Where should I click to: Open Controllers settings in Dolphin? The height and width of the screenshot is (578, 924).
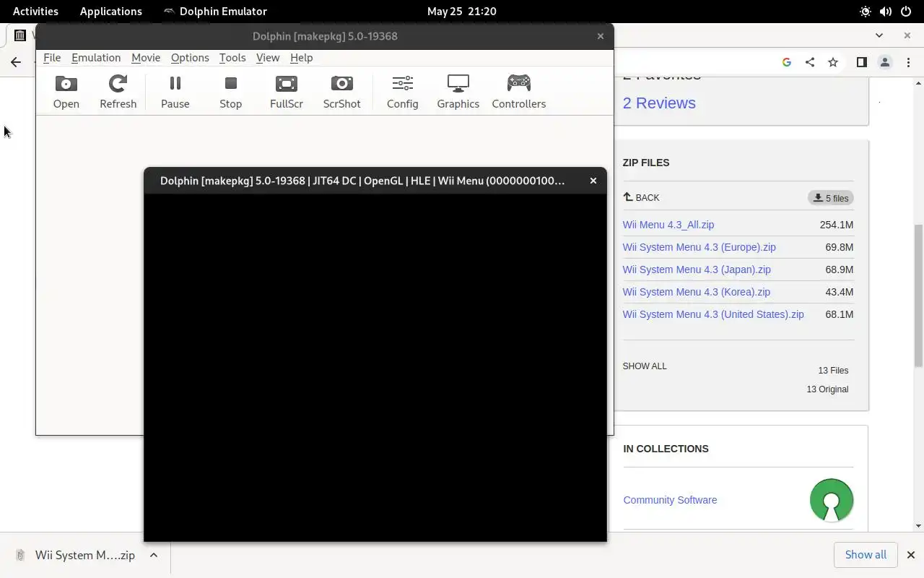[x=518, y=92]
